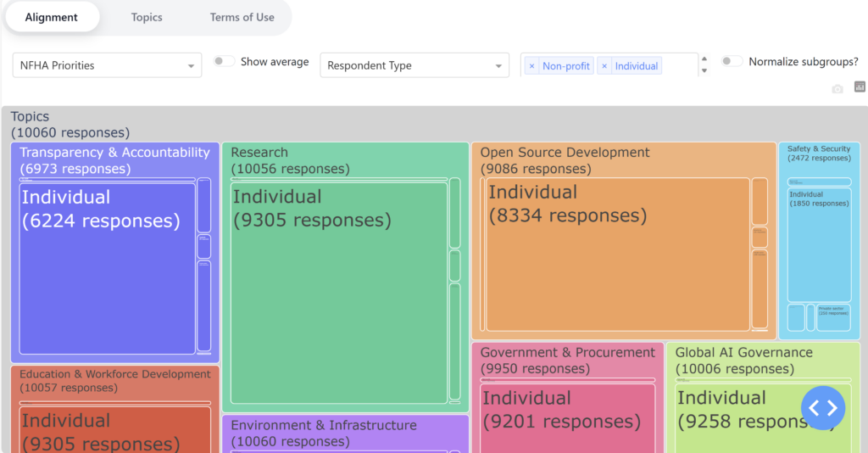Open the NFHA Priorities dropdown
This screenshot has width=868, height=453.
[x=107, y=65]
